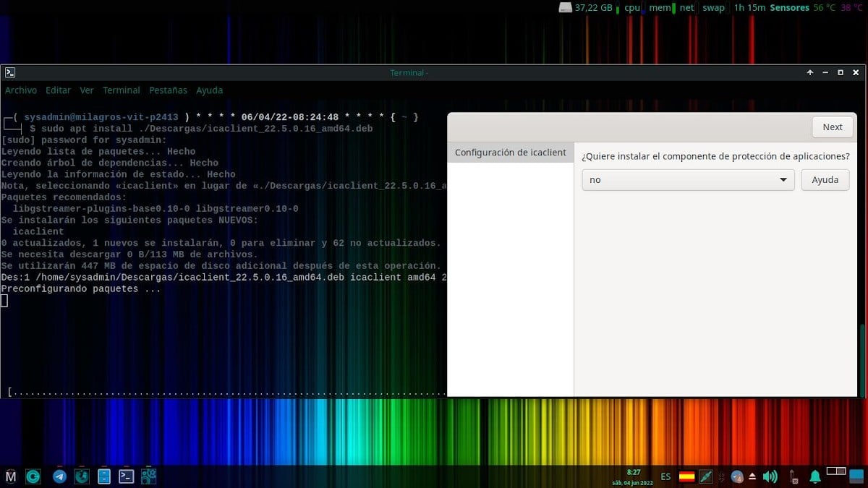
Task: Open a new Terminal from the taskbar
Action: pyautogui.click(x=127, y=476)
